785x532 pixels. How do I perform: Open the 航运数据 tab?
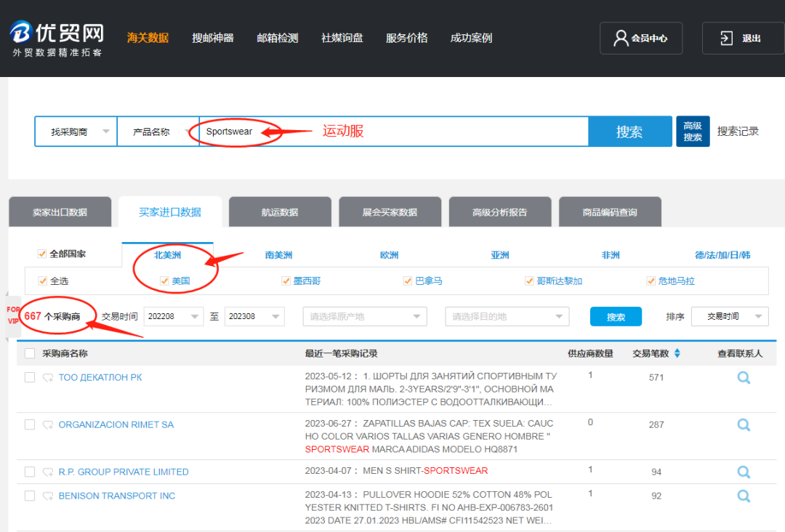280,212
